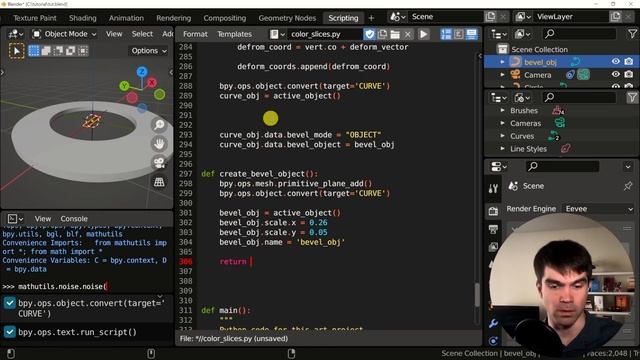Toggle camera view icon in viewport

159,163
